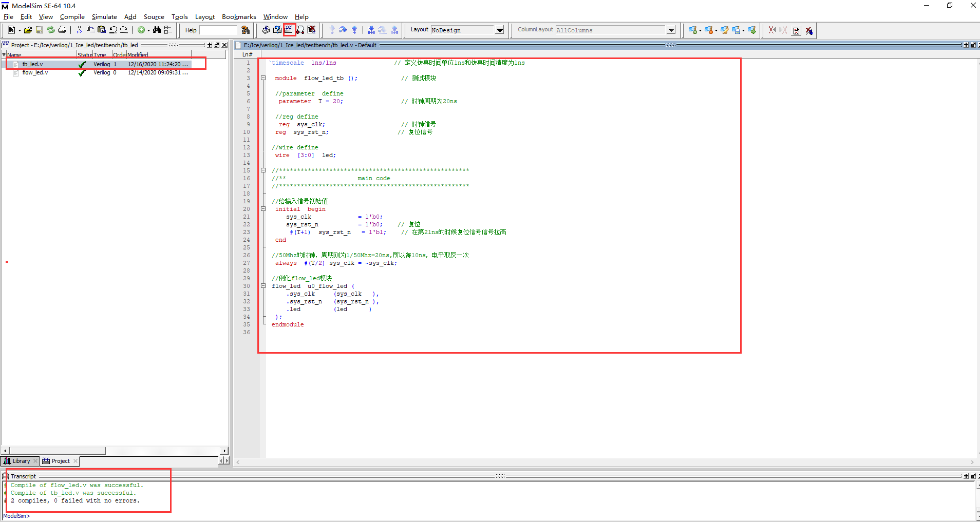Open the Find binoculars icon

tap(158, 30)
